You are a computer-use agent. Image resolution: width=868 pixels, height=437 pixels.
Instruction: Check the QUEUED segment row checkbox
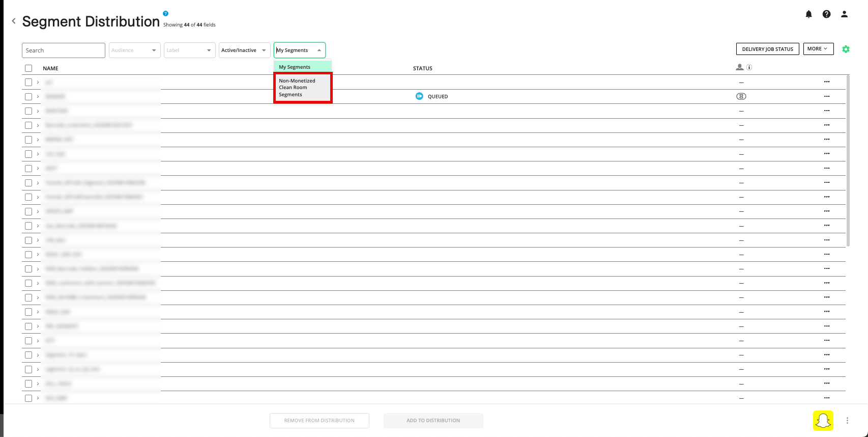tap(28, 96)
